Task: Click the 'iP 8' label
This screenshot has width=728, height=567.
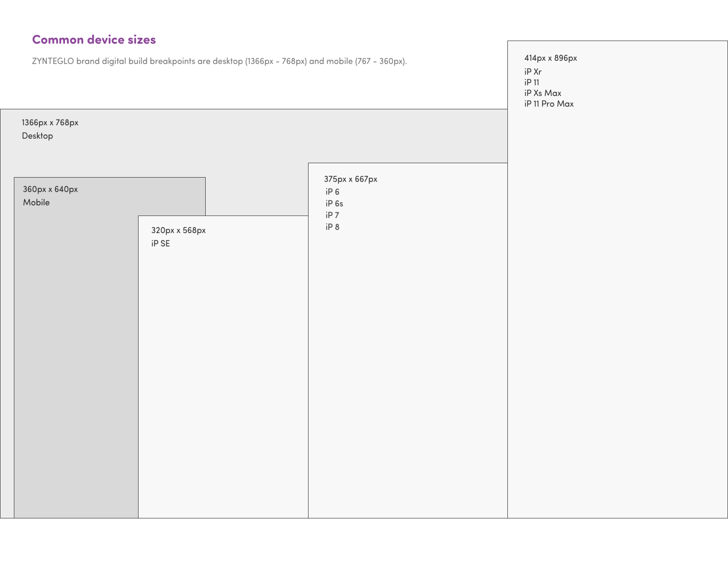Action: (333, 227)
